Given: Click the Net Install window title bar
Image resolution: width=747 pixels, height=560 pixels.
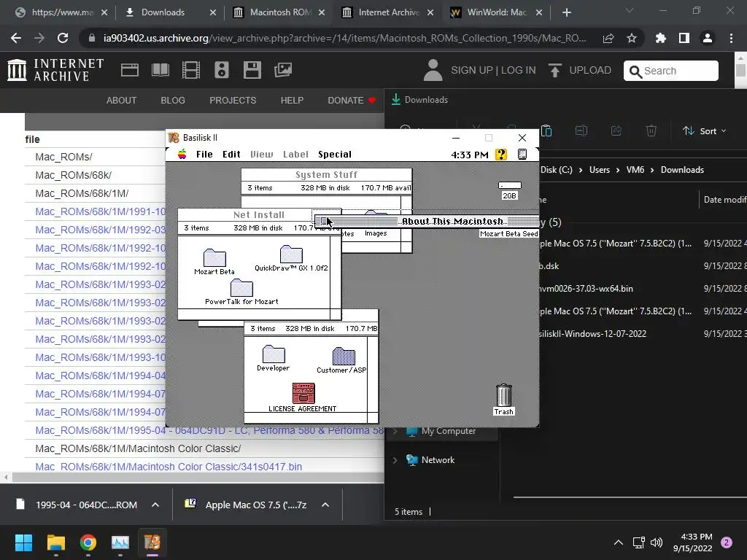Looking at the screenshot, I should click(259, 215).
